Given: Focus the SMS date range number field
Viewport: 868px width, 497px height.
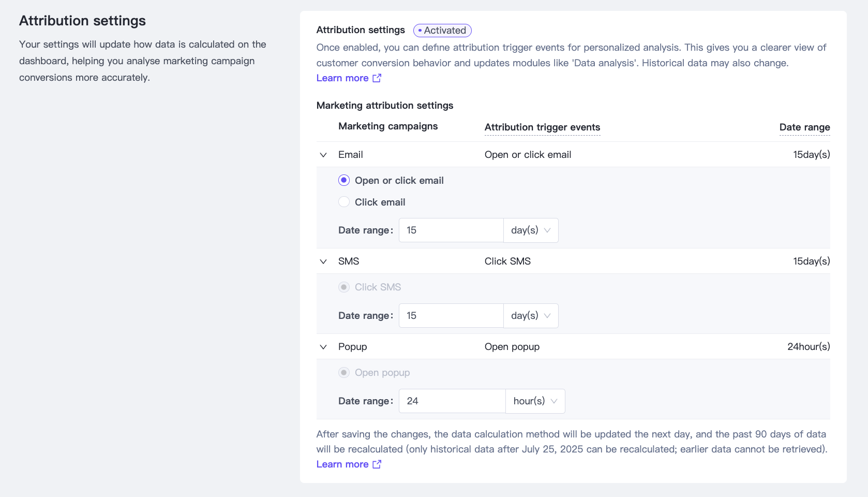Looking at the screenshot, I should 451,316.
